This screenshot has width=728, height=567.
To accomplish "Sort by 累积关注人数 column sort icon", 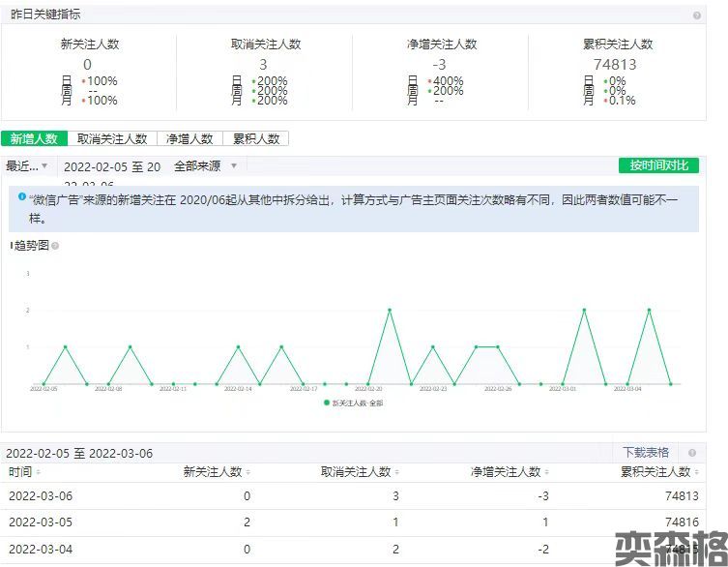I will tap(697, 472).
